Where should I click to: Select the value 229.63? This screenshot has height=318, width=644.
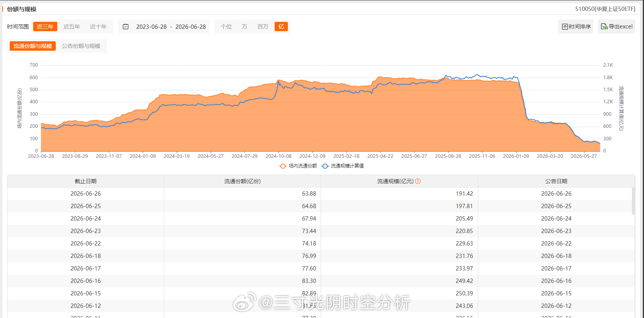point(464,244)
